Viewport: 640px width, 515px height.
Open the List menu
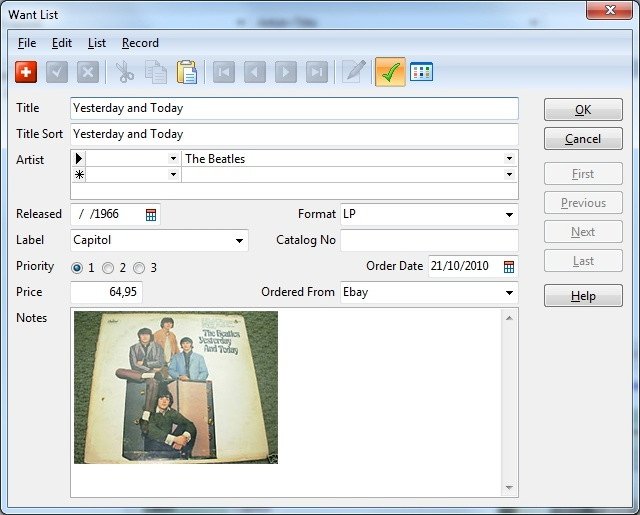(97, 43)
